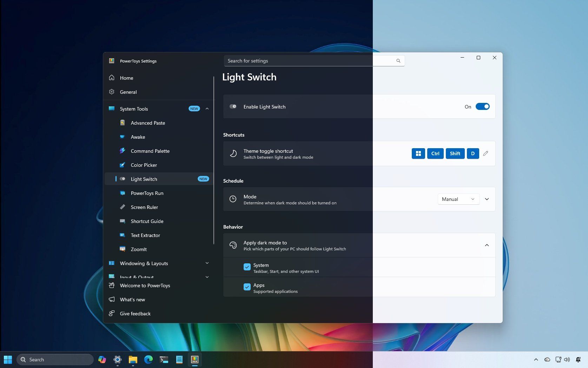
Task: Uncheck the Apps checkbox
Action: tap(247, 287)
